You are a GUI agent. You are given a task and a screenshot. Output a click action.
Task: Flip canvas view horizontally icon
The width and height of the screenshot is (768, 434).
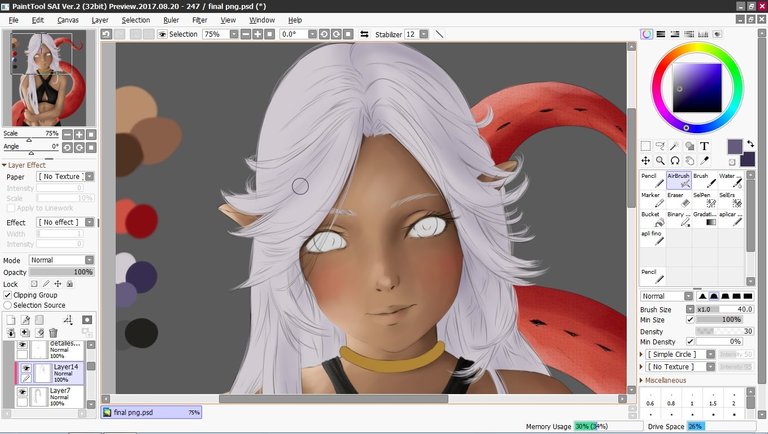(364, 34)
